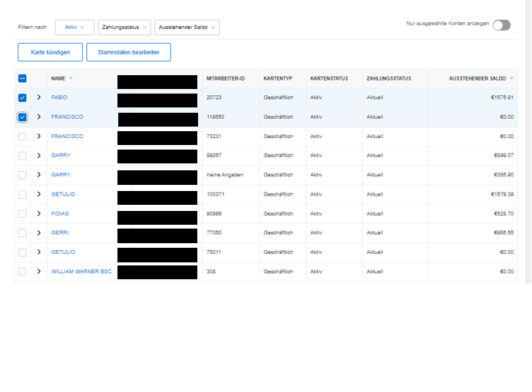Screen dimensions: 532x392
Task: Expand the row for FRANCISCO with ID 73231
Action: point(38,137)
